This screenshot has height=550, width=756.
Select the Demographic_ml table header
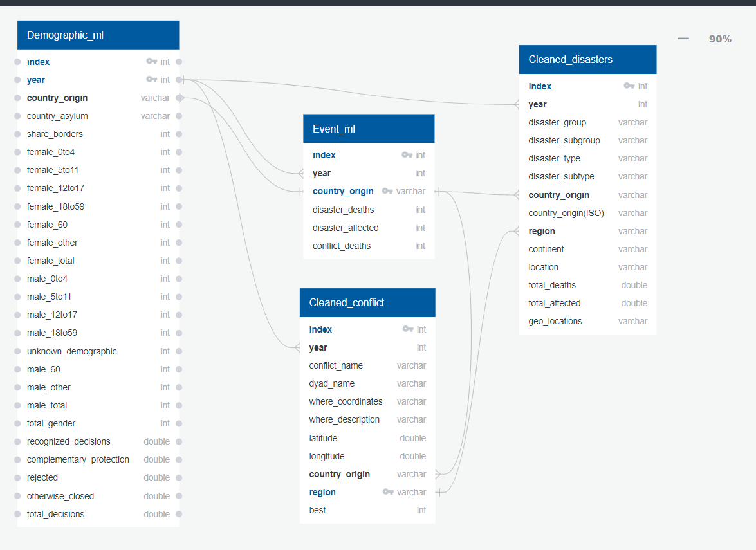[x=98, y=35]
